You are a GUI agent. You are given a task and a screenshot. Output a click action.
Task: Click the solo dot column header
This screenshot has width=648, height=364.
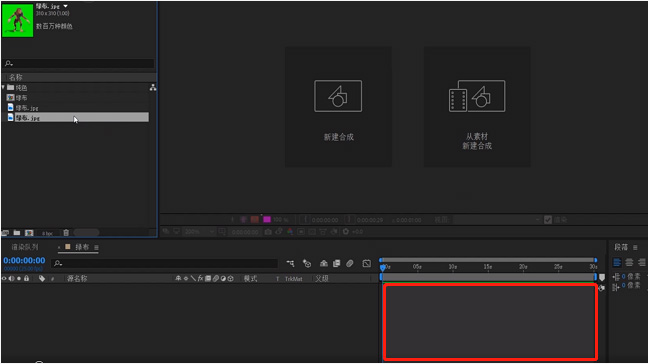point(19,278)
